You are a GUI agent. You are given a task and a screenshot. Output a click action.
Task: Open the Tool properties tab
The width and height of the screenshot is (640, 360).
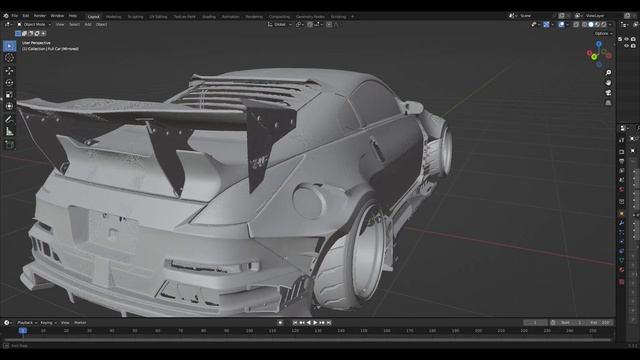click(x=622, y=140)
